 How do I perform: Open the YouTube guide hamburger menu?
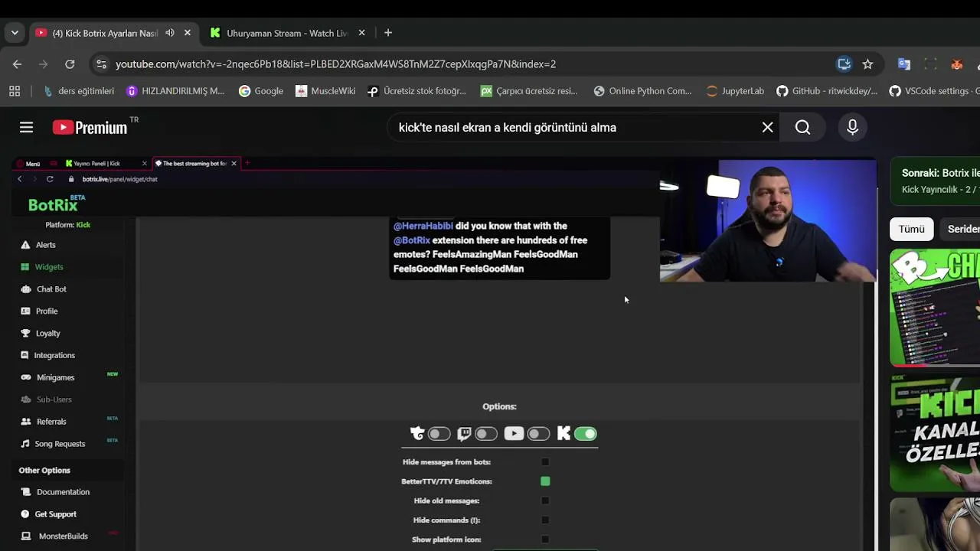pos(26,128)
